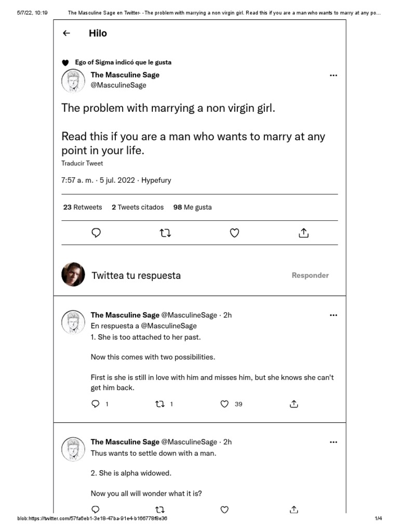Retweet the main tweet
The height and width of the screenshot is (532, 399).
(165, 233)
